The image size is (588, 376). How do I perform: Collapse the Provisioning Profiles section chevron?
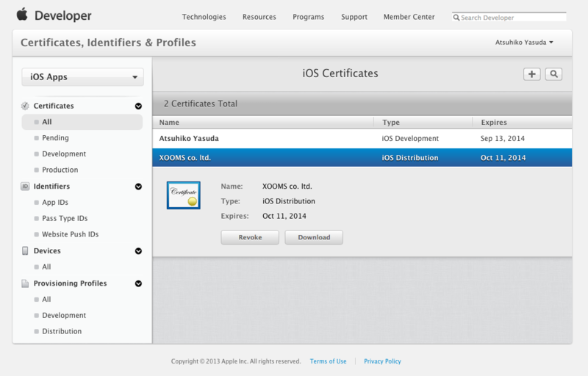tap(138, 283)
